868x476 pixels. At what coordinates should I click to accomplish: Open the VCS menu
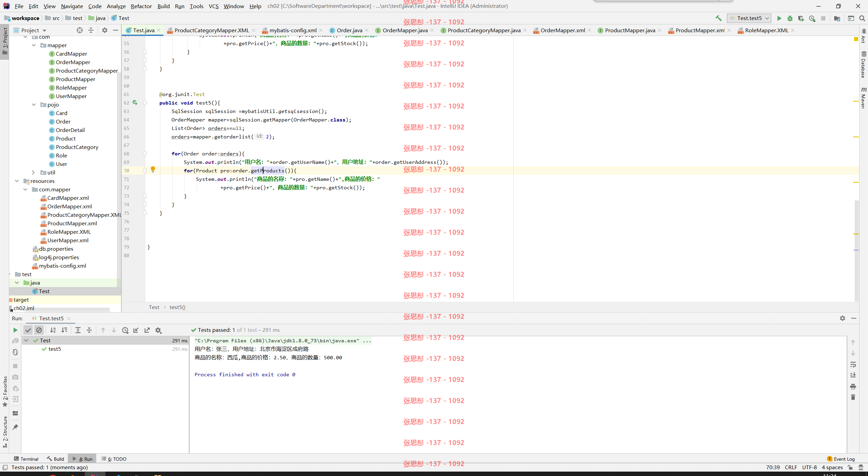point(214,6)
